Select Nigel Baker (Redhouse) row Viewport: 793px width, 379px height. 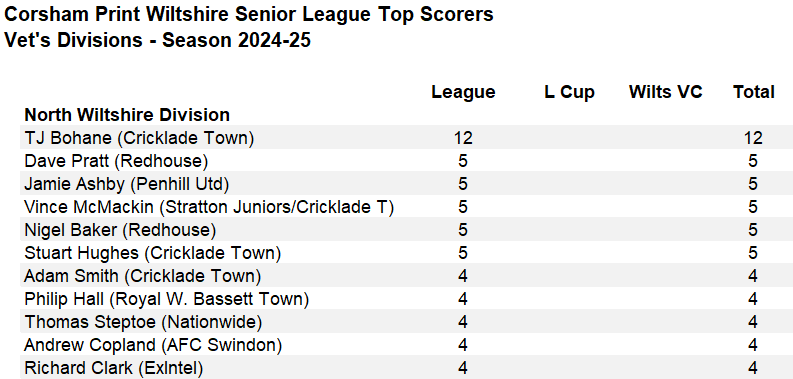pyautogui.click(x=396, y=230)
